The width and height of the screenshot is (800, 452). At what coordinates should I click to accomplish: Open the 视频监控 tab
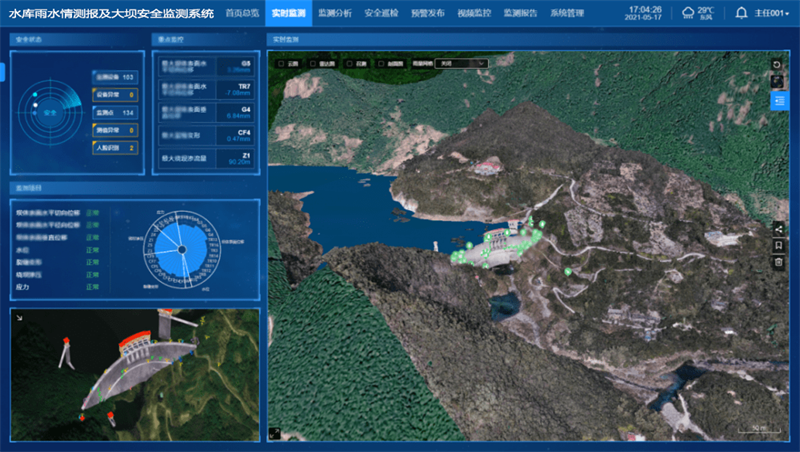(473, 14)
